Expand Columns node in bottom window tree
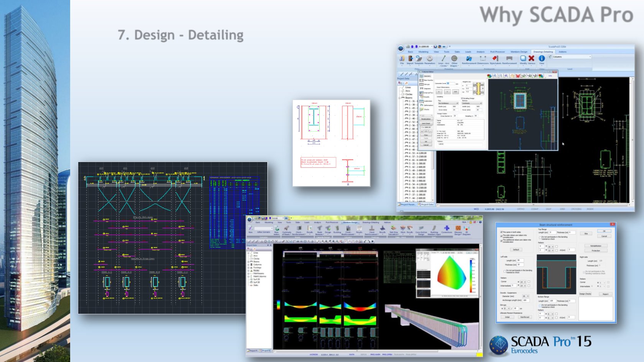The height and width of the screenshot is (362, 644). point(248,265)
